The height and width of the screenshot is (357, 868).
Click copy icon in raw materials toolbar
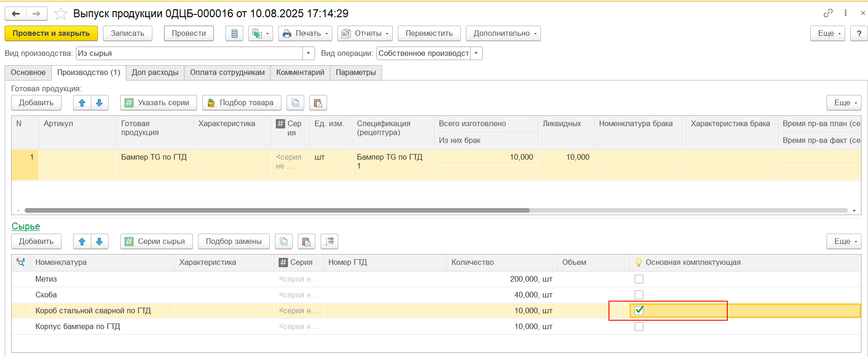coord(284,242)
